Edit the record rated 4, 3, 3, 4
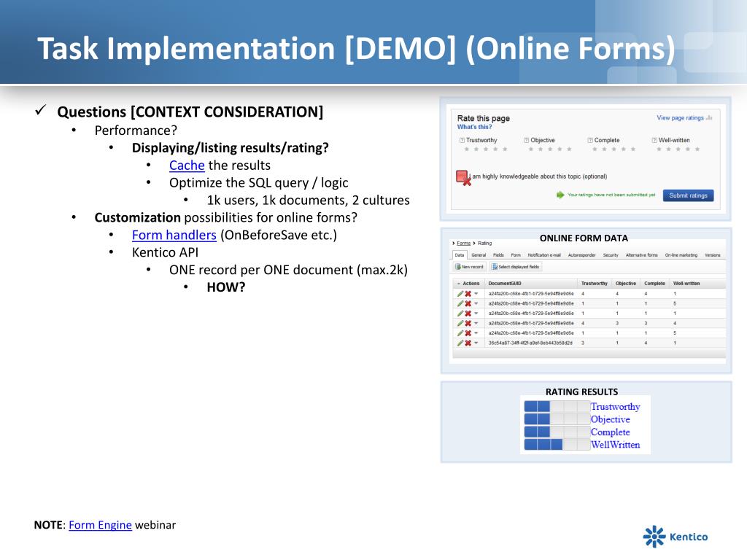747x560 pixels. tap(460, 323)
